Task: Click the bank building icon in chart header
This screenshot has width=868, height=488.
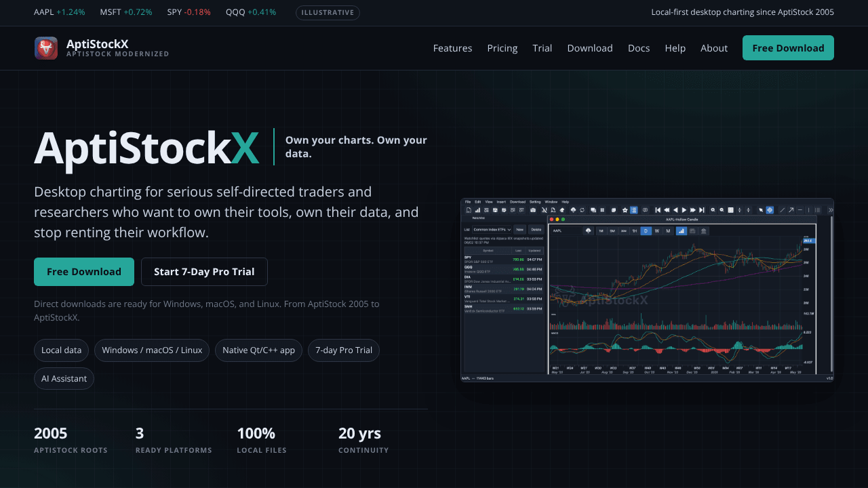Action: tap(703, 231)
